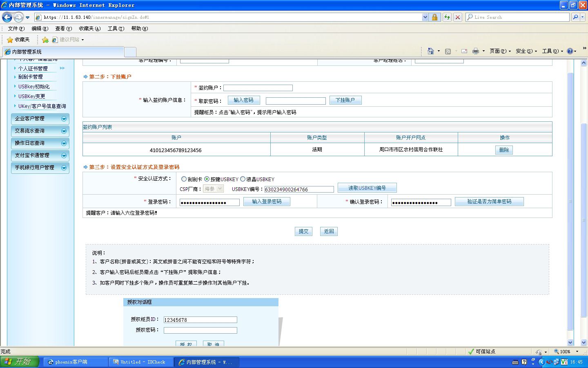This screenshot has height=368, width=588.
Task: Click the 可信站点 green checkmark status icon
Action: coord(471,351)
